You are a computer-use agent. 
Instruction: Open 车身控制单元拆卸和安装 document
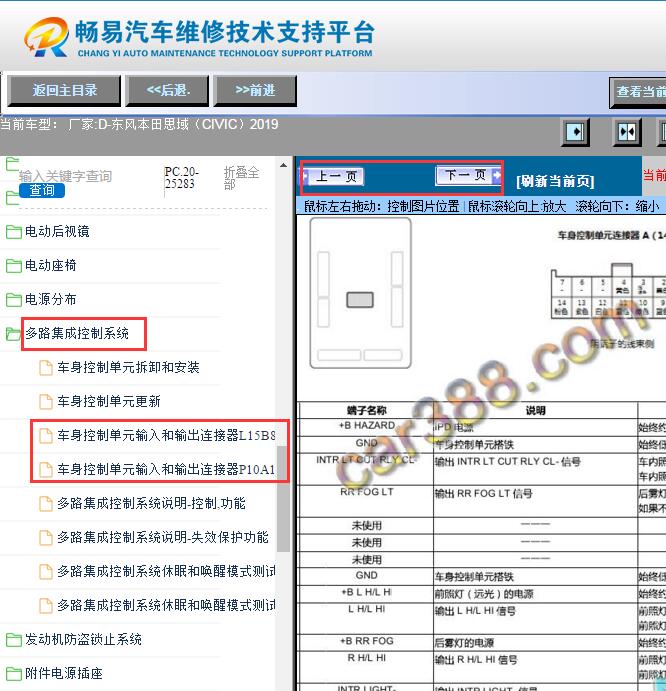point(128,367)
